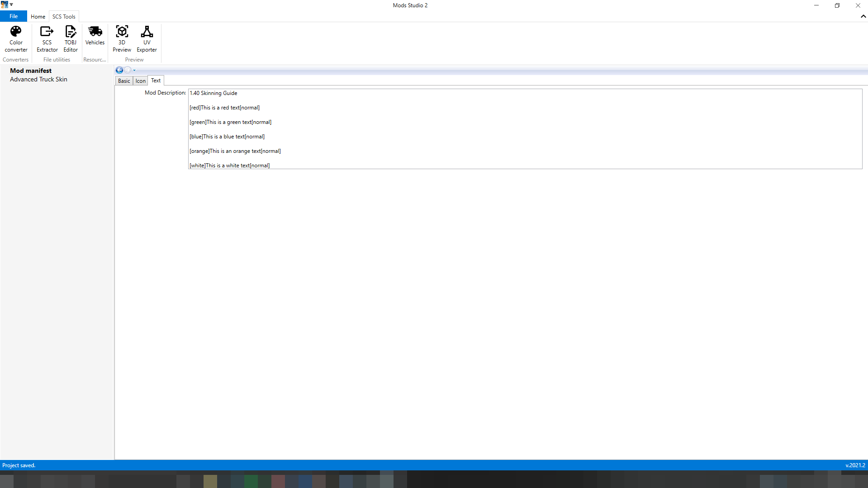Click the Mods Studio app icon in title bar
Image resolution: width=868 pixels, height=488 pixels.
pyautogui.click(x=5, y=5)
